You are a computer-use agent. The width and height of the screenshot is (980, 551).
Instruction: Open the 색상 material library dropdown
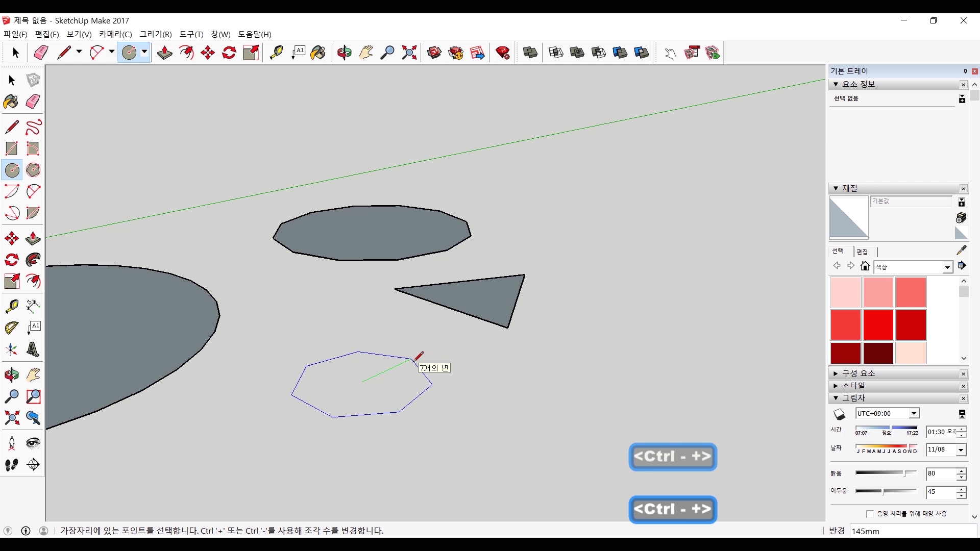click(x=947, y=267)
